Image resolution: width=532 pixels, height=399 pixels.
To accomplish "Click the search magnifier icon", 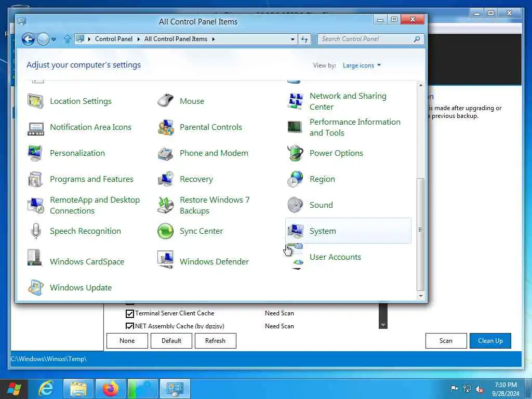I will 417,39.
